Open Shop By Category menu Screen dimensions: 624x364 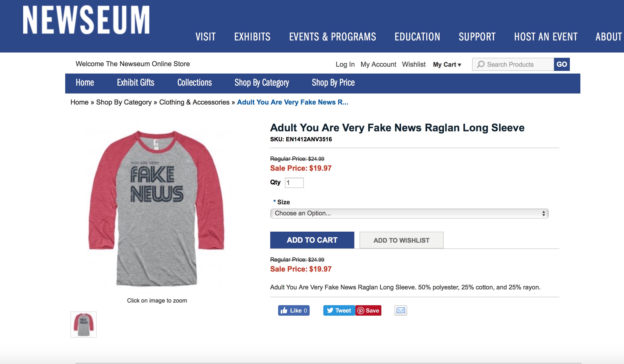tap(262, 83)
